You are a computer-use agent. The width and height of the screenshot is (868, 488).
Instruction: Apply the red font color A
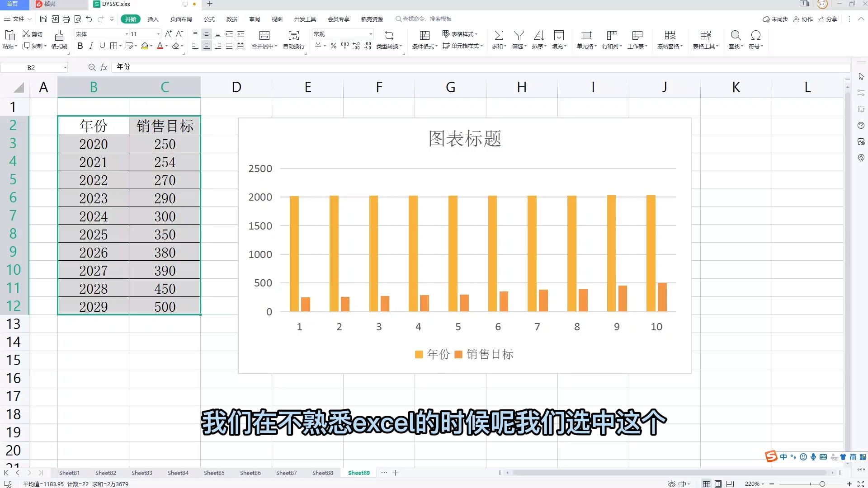pyautogui.click(x=160, y=46)
